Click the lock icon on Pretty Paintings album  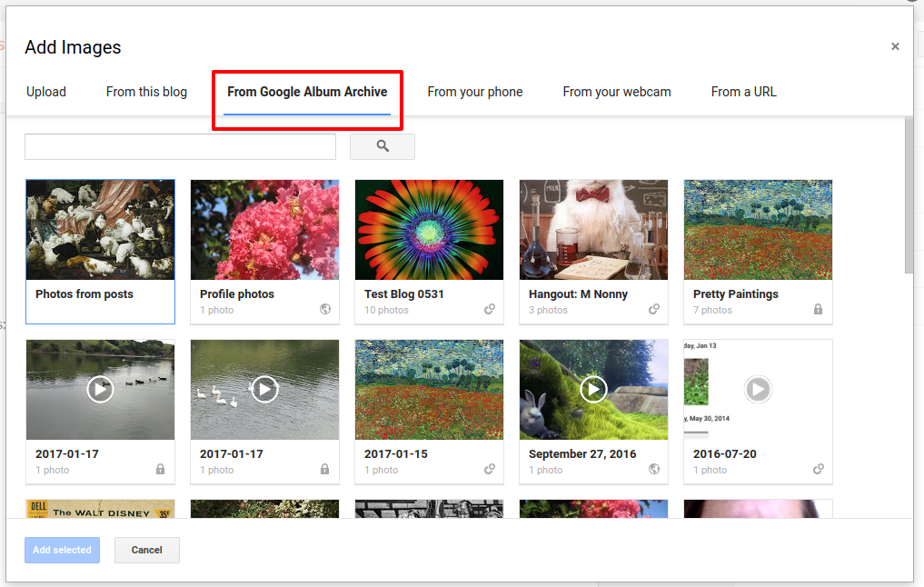pos(818,309)
